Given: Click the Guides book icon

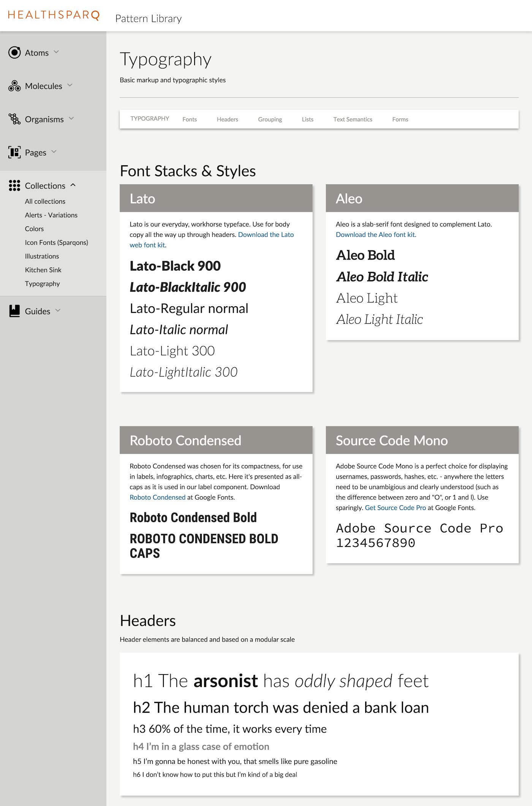Looking at the screenshot, I should 14,311.
